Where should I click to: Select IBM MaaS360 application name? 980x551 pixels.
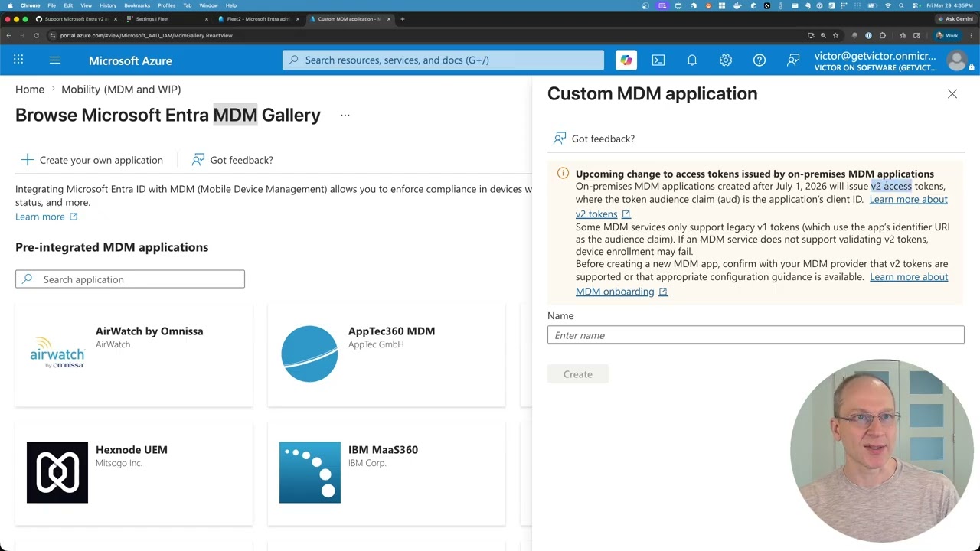[x=383, y=449]
